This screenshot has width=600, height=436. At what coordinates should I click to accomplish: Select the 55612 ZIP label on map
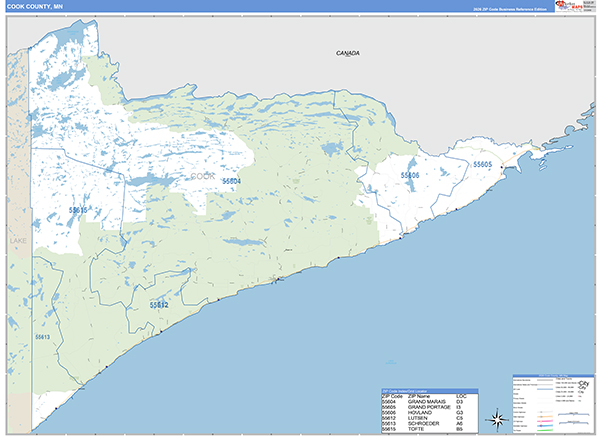[159, 303]
